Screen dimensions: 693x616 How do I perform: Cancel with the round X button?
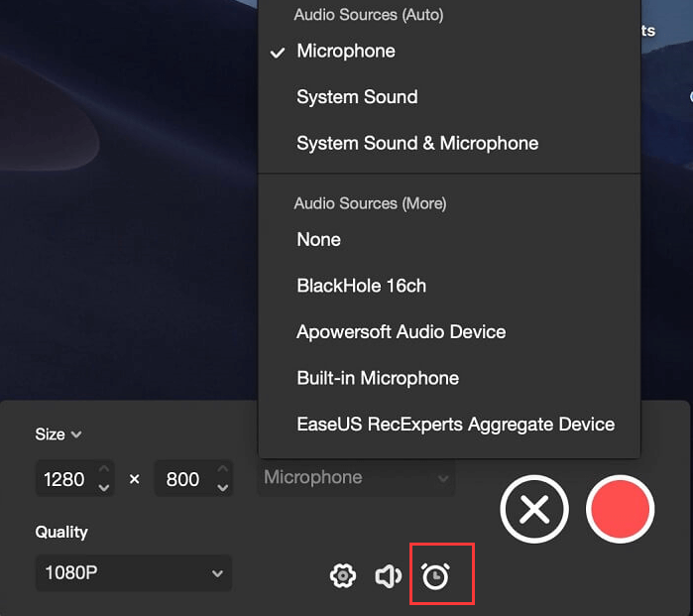pos(534,509)
